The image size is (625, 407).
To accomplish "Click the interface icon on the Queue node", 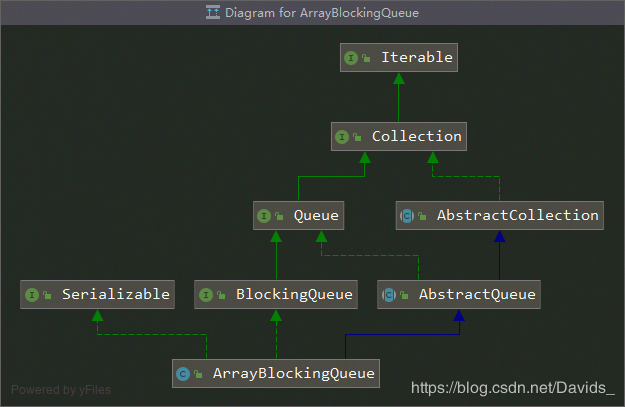I will [264, 216].
